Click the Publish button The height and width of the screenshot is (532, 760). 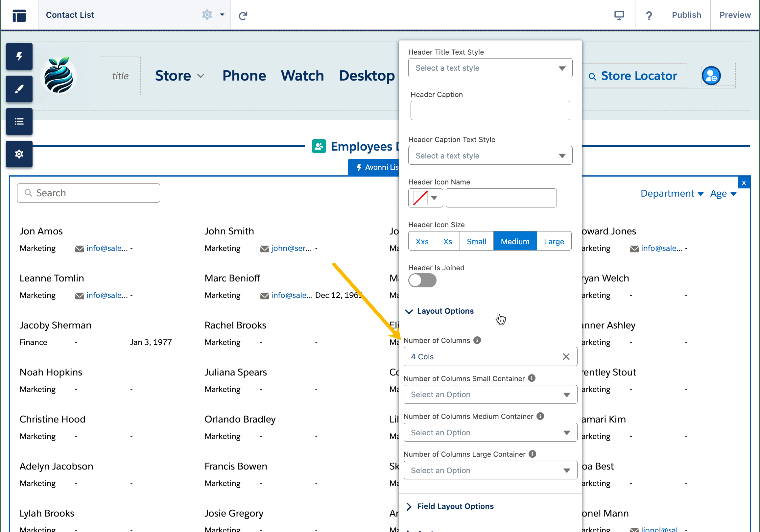(x=686, y=15)
